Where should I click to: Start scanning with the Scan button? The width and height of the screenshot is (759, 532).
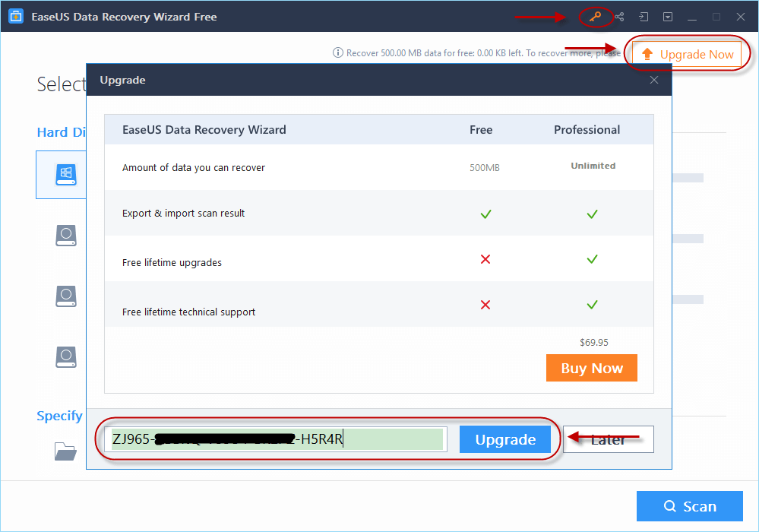(x=688, y=505)
